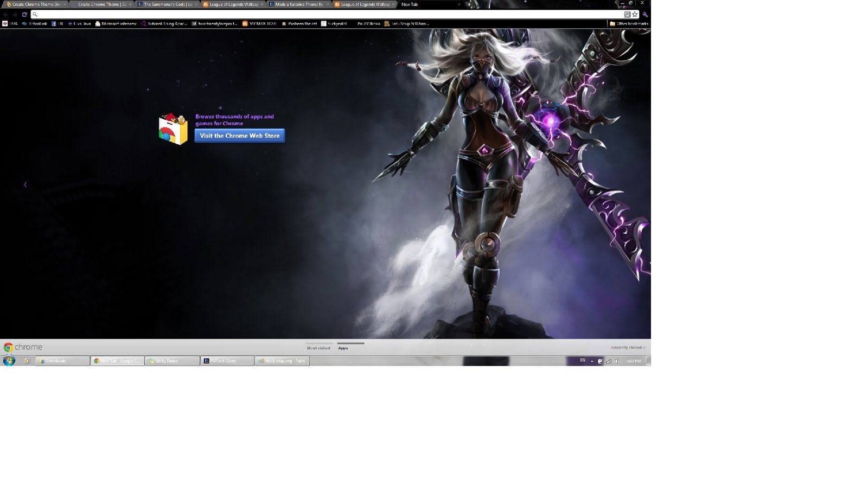Close the New Tab tab
Viewport: 868px width, 488px height.
pos(459,4)
